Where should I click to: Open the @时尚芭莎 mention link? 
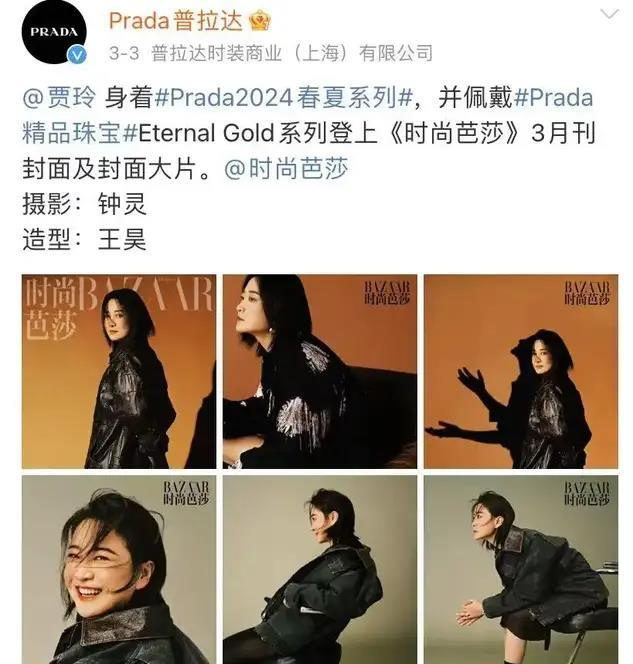tap(286, 169)
